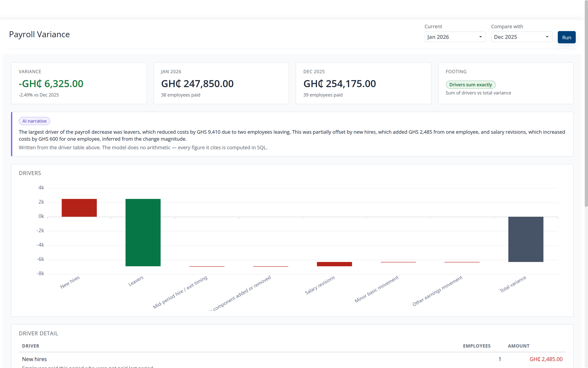Click the GH₵ 2,485.00 amount cell
This screenshot has height=368, width=588.
click(546, 359)
